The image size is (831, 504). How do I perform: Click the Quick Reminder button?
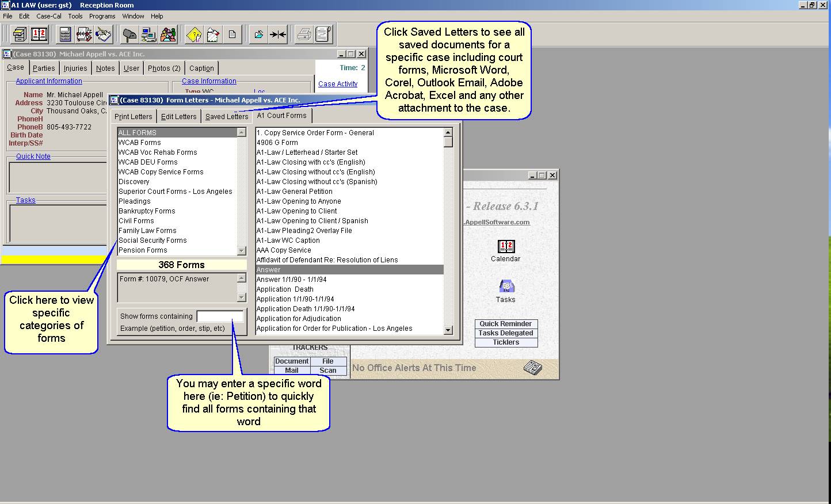pos(506,324)
